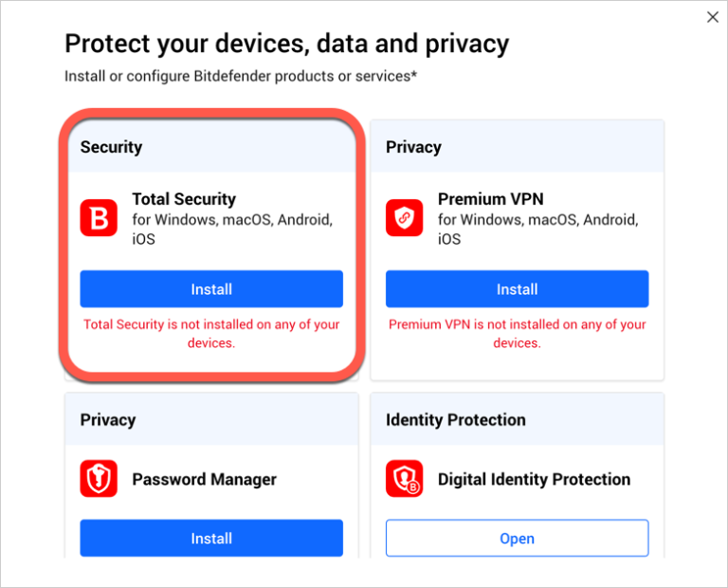Click the 'Protect your devices, data and privacy' heading

tap(286, 44)
